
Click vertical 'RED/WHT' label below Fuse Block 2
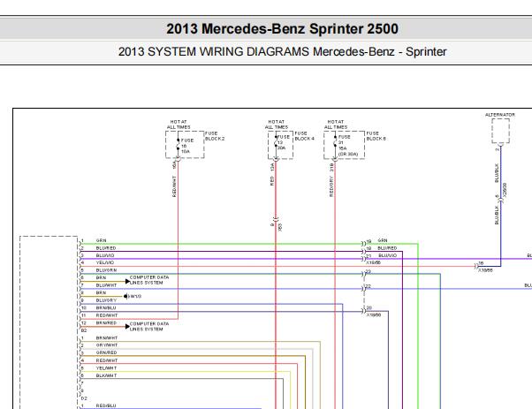[x=174, y=186]
